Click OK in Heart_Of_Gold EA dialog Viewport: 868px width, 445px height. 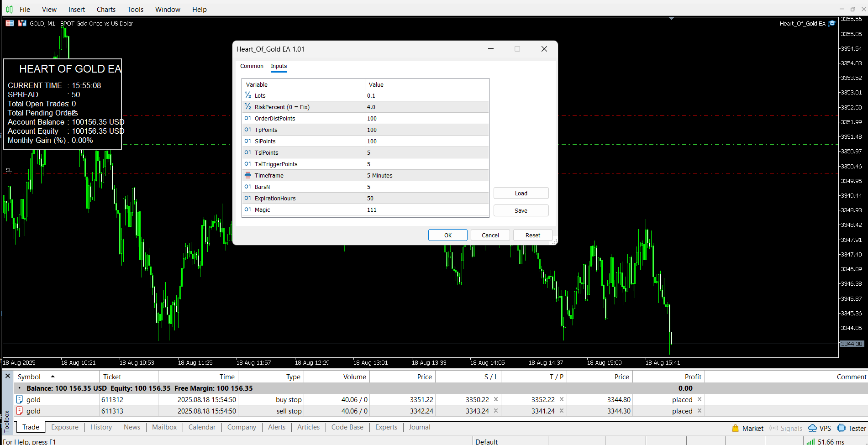(x=448, y=235)
